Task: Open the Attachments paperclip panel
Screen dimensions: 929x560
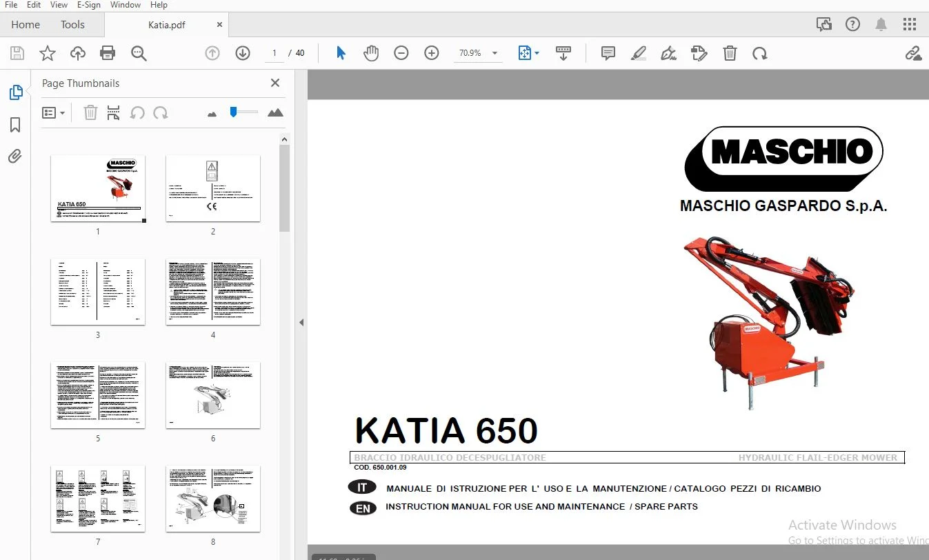Action: point(15,157)
